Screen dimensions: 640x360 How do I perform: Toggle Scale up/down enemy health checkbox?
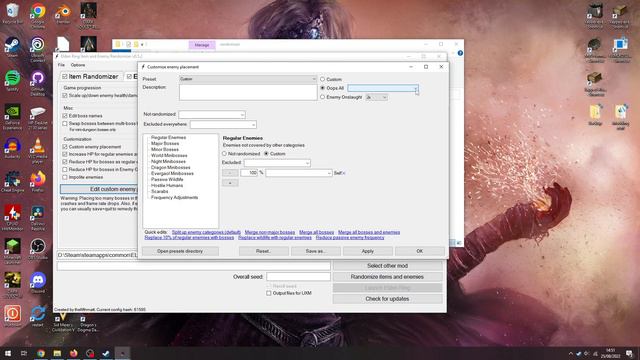coord(64,95)
